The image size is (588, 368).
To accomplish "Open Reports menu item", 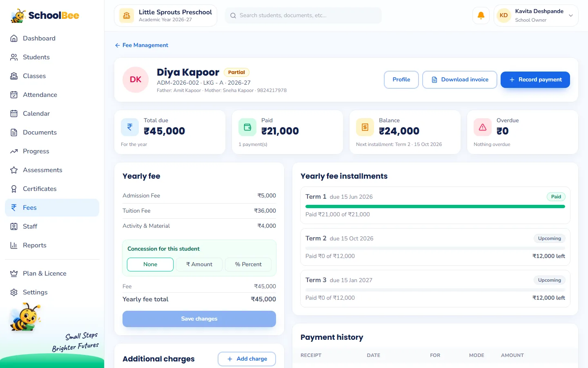I will 52,245.
